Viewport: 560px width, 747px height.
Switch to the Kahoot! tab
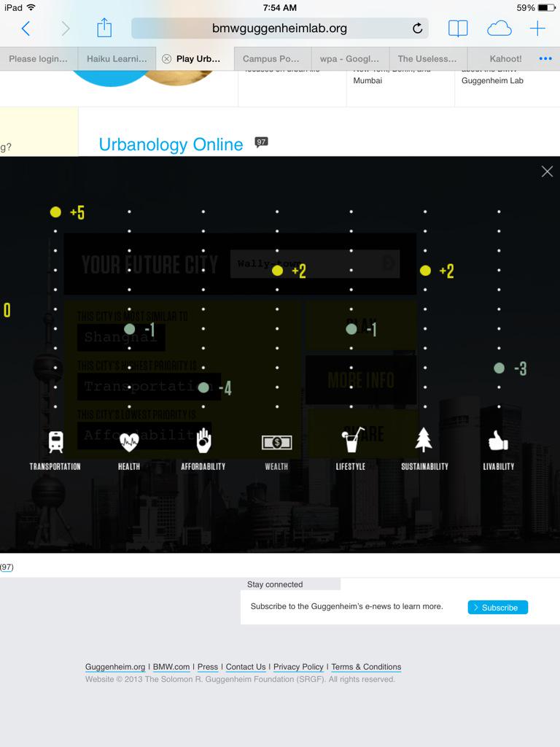coord(506,58)
